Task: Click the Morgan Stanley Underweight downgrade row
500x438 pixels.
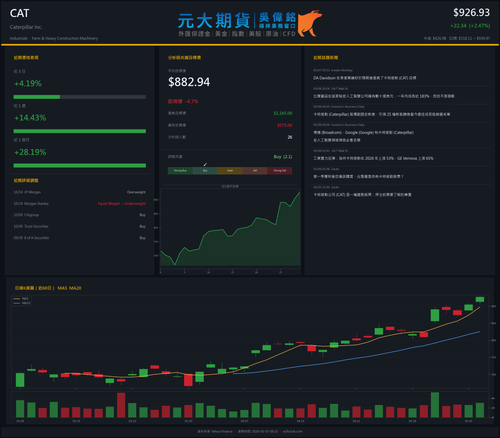Action: (80, 204)
